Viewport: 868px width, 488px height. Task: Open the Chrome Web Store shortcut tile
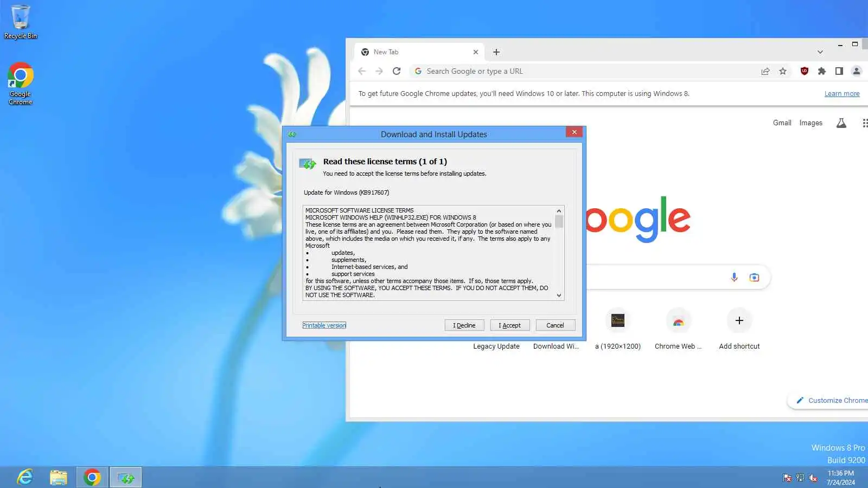pyautogui.click(x=678, y=329)
